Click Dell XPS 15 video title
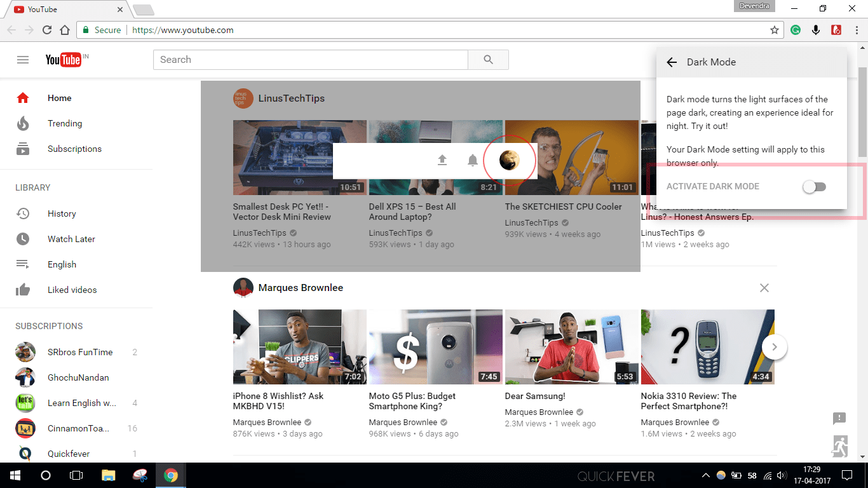Viewport: 868px width, 488px height. (x=412, y=212)
